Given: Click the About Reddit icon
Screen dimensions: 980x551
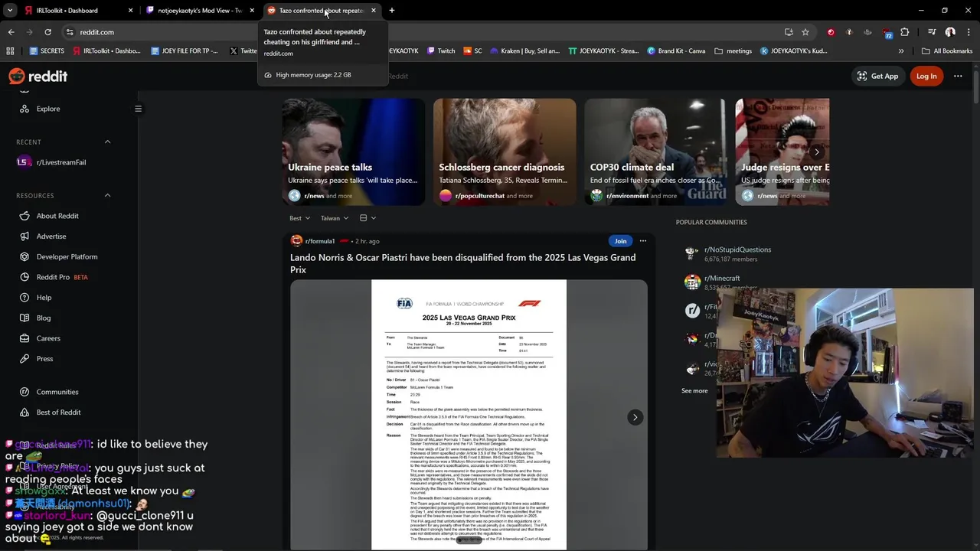Looking at the screenshot, I should (24, 216).
